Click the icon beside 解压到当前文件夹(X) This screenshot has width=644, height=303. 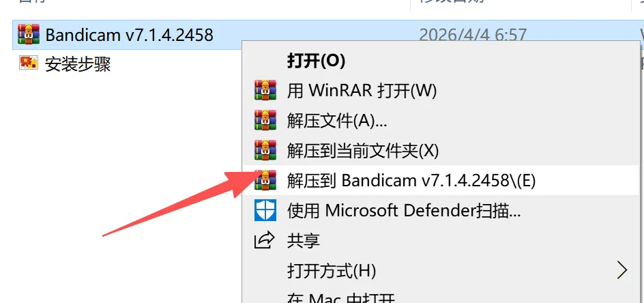pos(265,150)
